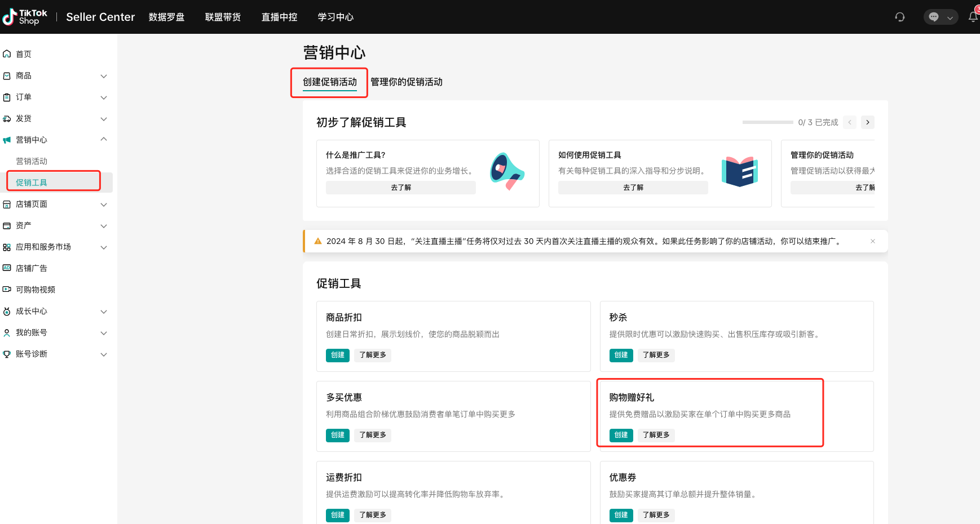The width and height of the screenshot is (980, 524).
Task: Open the chat messages icon
Action: [934, 17]
